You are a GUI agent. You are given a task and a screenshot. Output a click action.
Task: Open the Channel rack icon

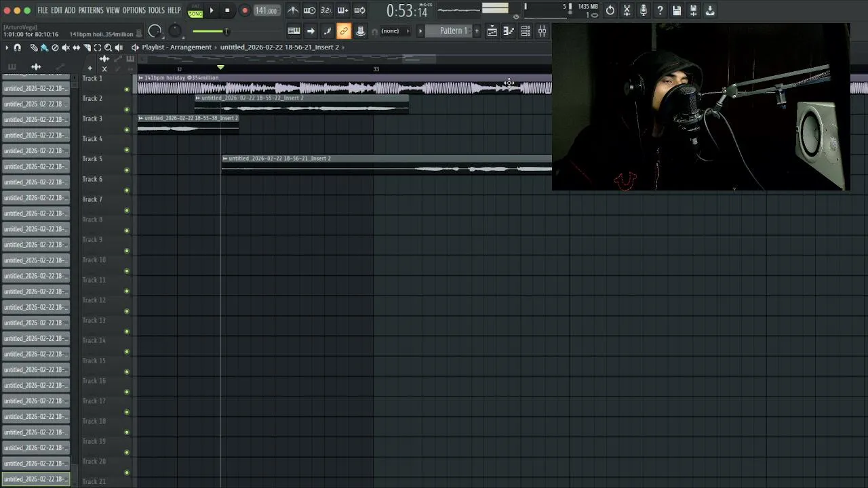tap(526, 30)
